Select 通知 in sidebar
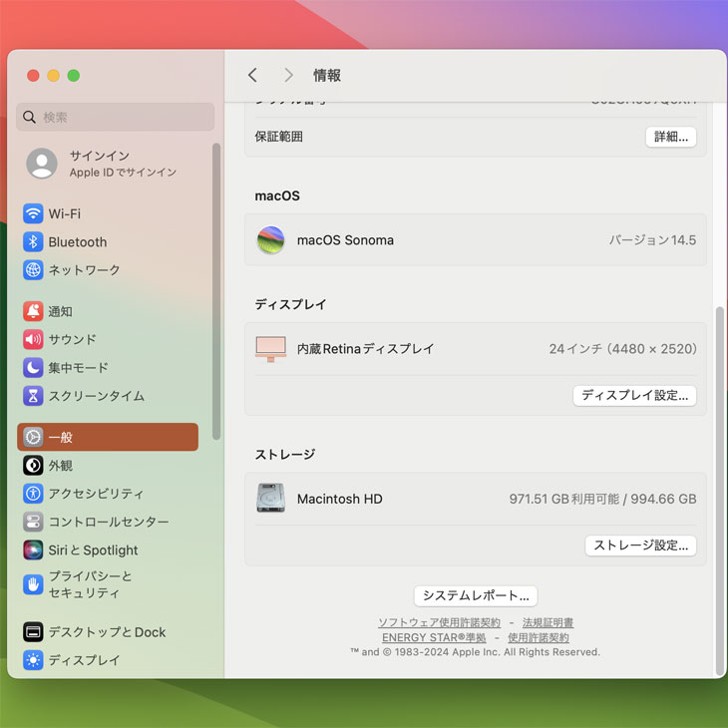 pyautogui.click(x=61, y=311)
